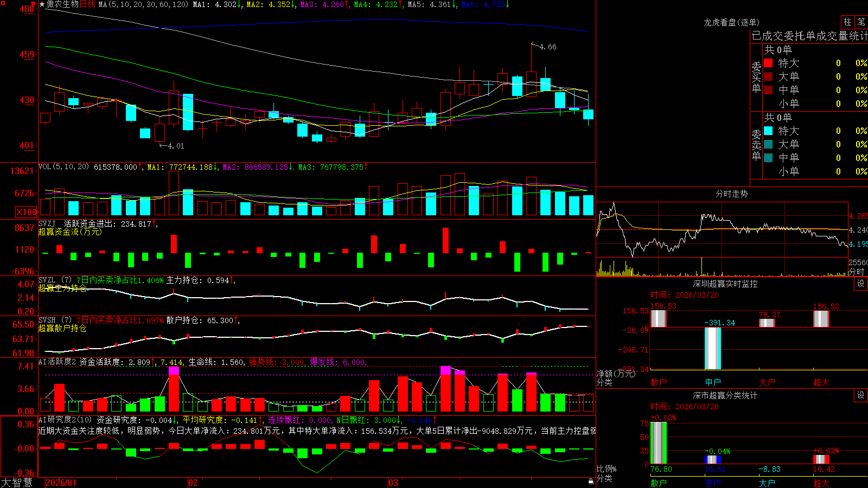Click the 日线 period label
The height and width of the screenshot is (488, 868).
87,4
